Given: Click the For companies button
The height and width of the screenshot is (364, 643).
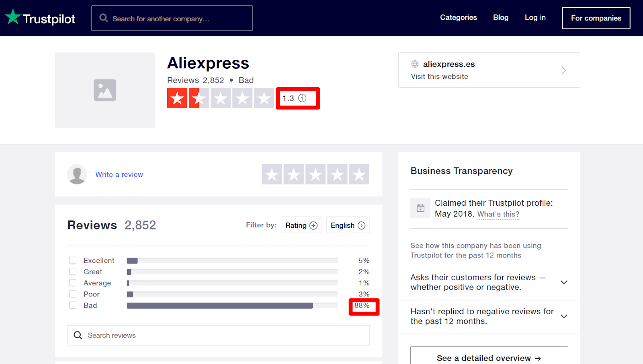Looking at the screenshot, I should pyautogui.click(x=596, y=18).
